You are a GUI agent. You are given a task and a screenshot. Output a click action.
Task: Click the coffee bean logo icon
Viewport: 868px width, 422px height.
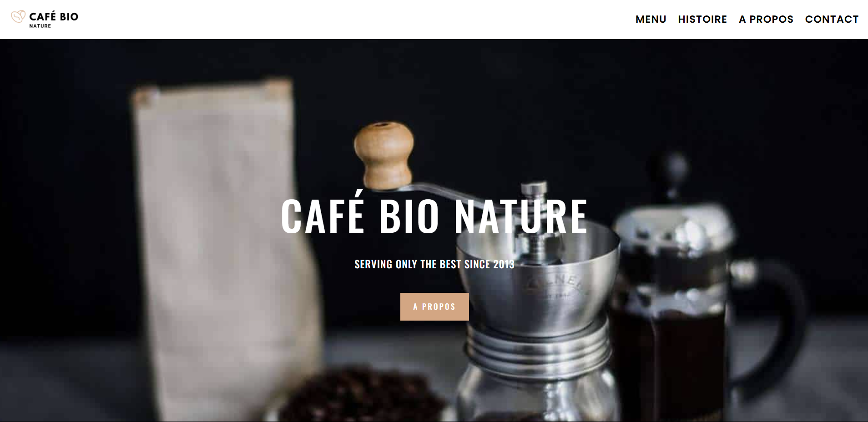tap(18, 17)
